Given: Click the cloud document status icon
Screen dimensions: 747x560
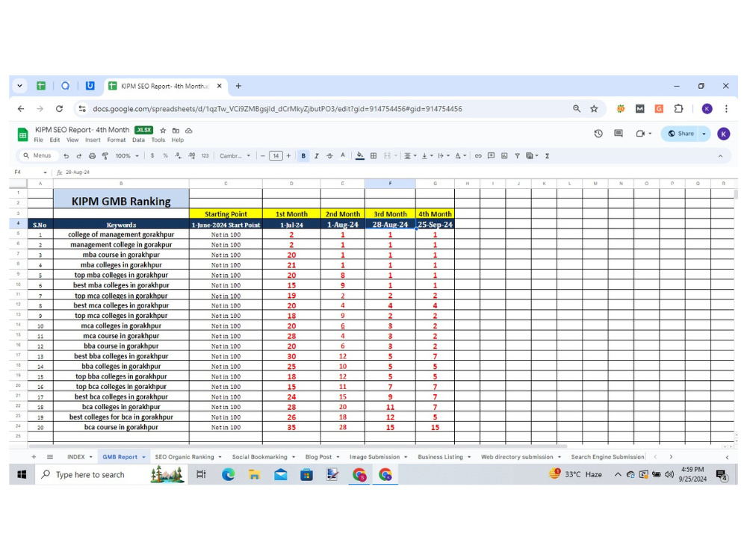Looking at the screenshot, I should 189,131.
